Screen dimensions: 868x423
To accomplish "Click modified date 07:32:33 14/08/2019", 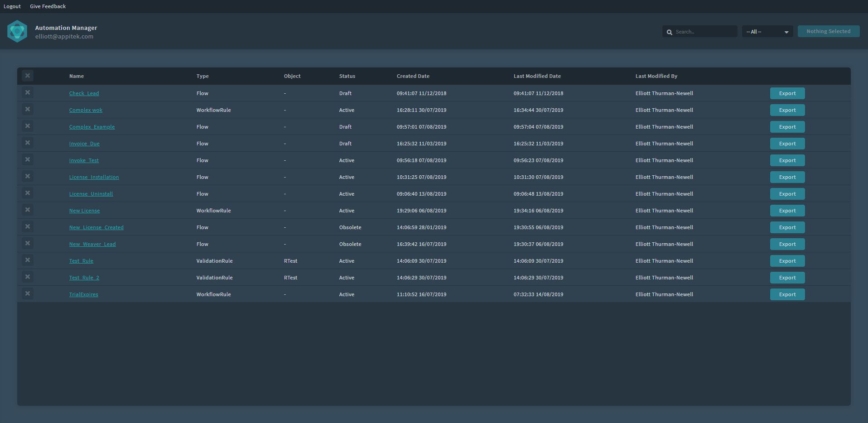I will coord(538,294).
